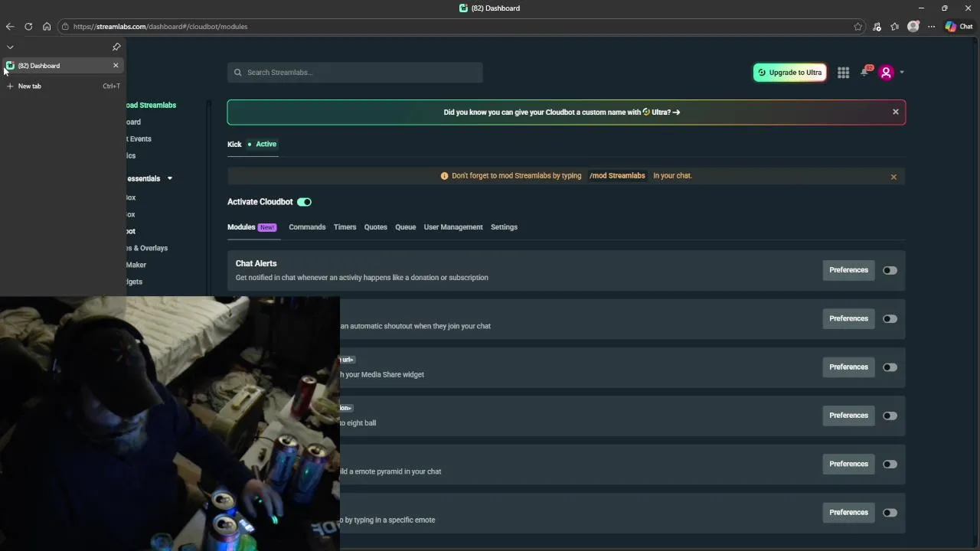
Task: Click the magnifier icon in the search box
Action: point(237,72)
